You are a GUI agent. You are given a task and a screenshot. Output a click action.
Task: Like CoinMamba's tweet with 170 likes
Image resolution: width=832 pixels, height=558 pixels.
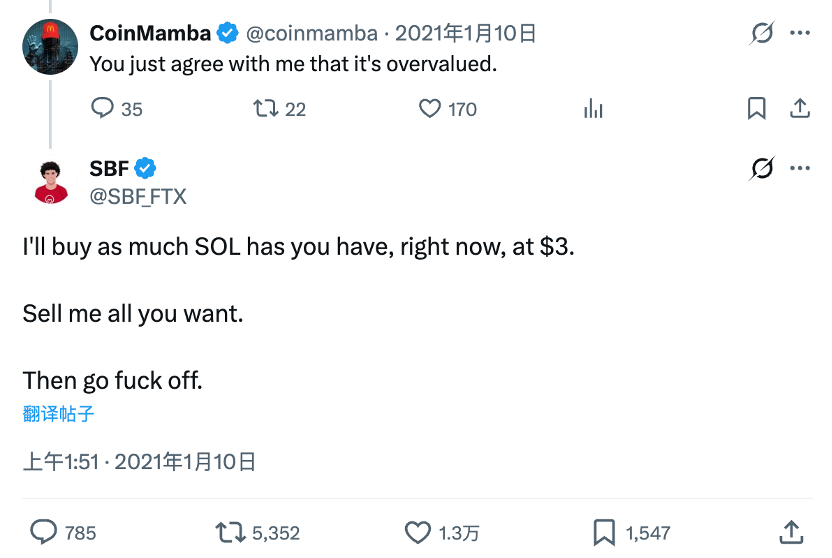[430, 108]
